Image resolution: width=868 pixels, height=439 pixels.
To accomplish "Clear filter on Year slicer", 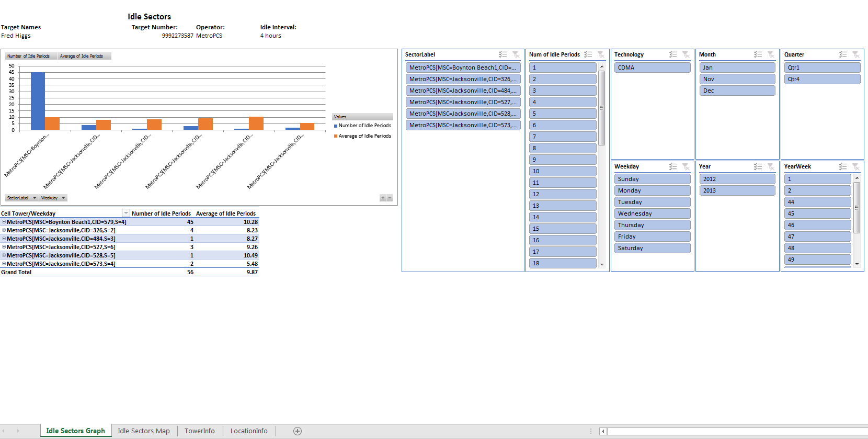I will 771,166.
